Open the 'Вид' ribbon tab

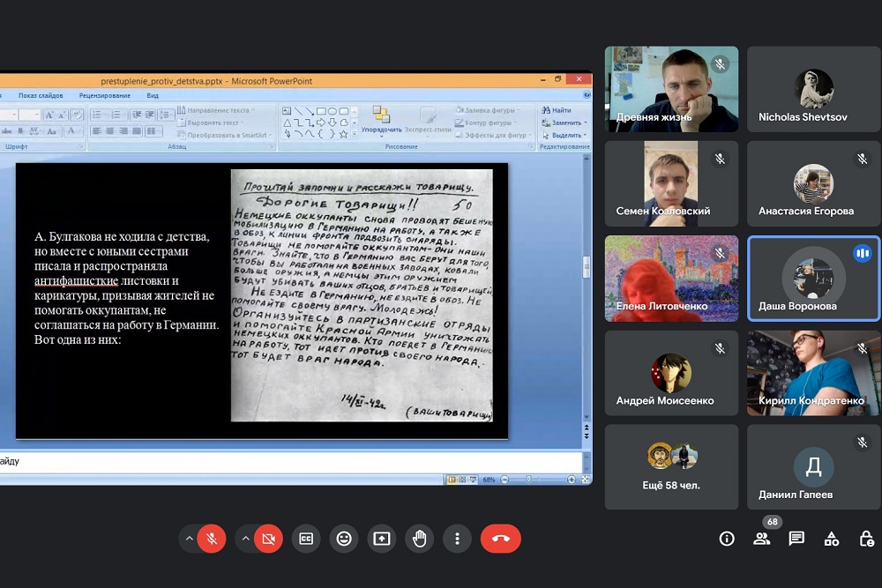tap(153, 95)
